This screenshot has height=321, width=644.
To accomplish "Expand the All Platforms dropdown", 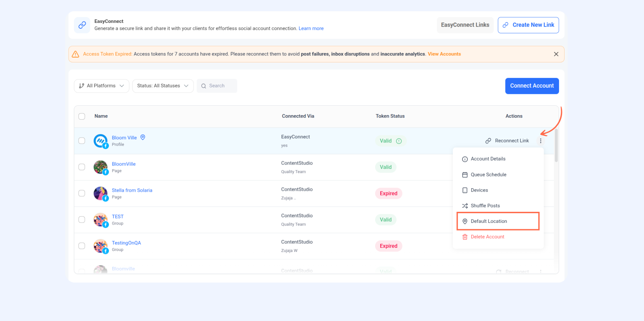I will [101, 86].
